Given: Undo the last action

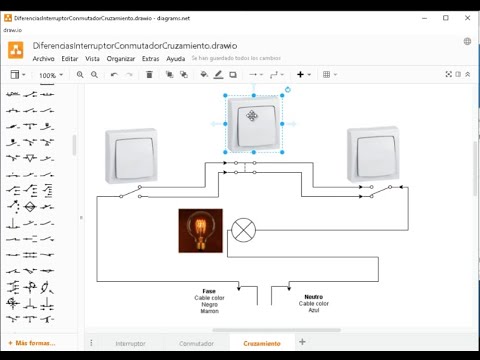Looking at the screenshot, I should (x=114, y=75).
